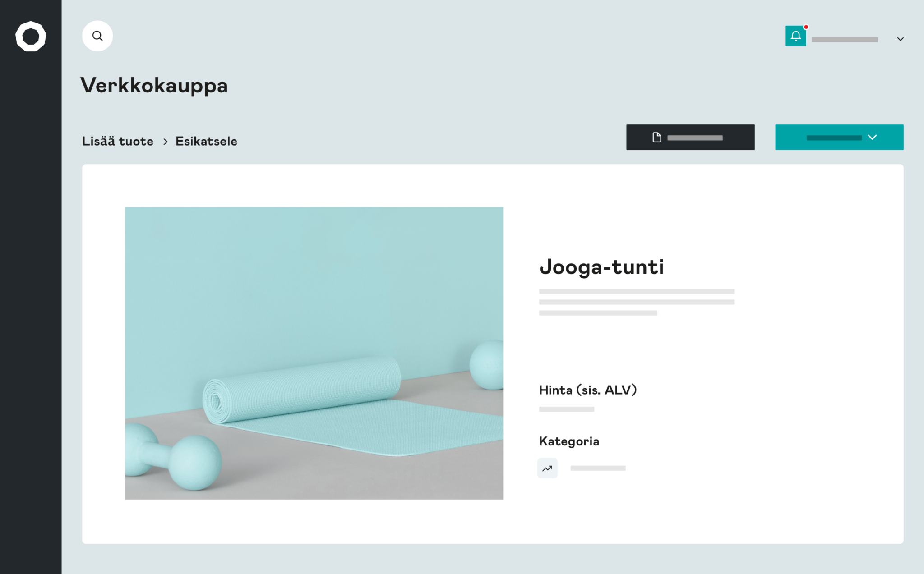The width and height of the screenshot is (924, 574).
Task: Select the username placeholder next to the bell
Action: click(845, 39)
